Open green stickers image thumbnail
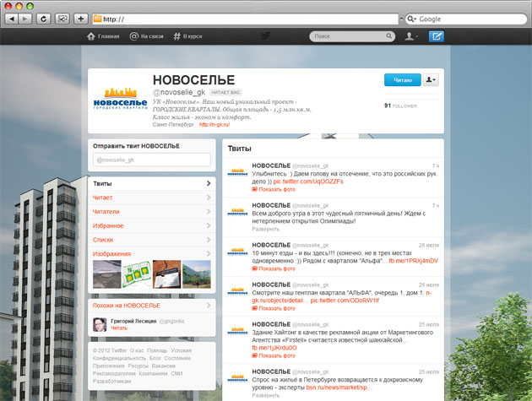The image size is (532, 401). click(x=137, y=274)
